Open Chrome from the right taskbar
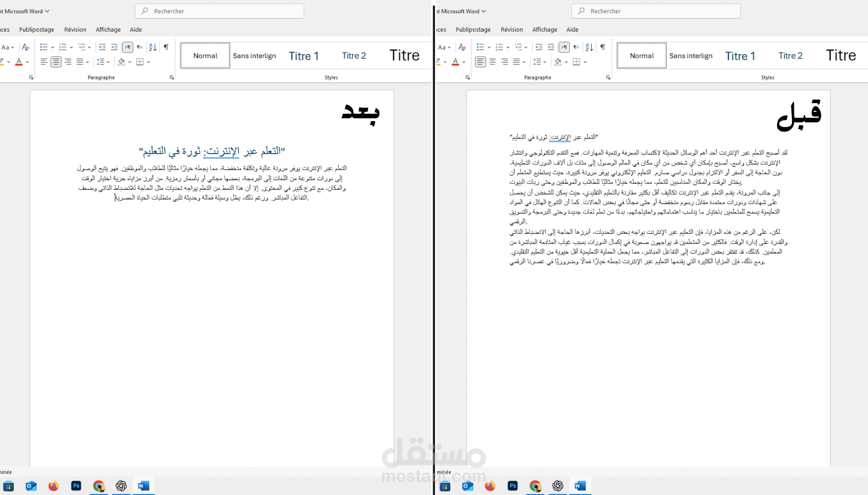This screenshot has height=495, width=868. coord(535,486)
